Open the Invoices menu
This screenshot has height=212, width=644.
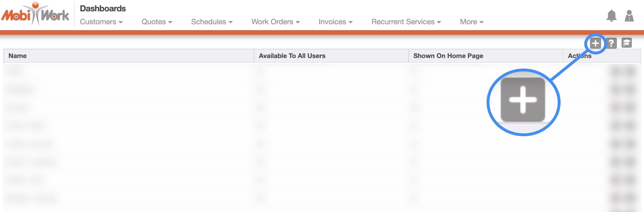click(335, 22)
